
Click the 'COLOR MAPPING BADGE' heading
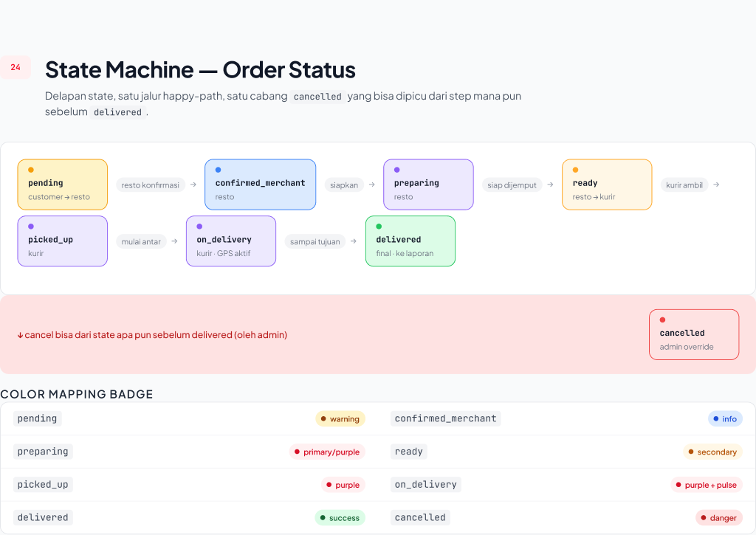point(77,394)
